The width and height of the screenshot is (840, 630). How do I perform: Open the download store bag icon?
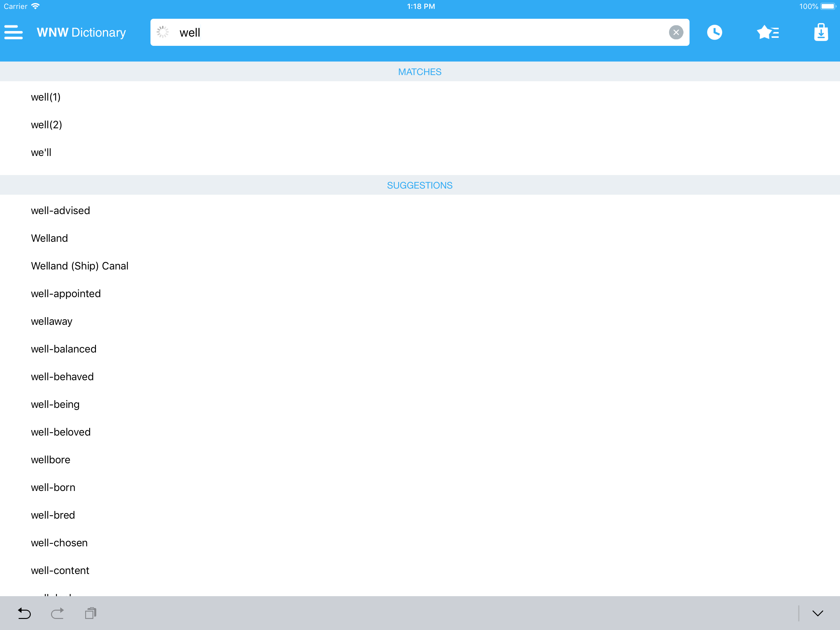821,32
